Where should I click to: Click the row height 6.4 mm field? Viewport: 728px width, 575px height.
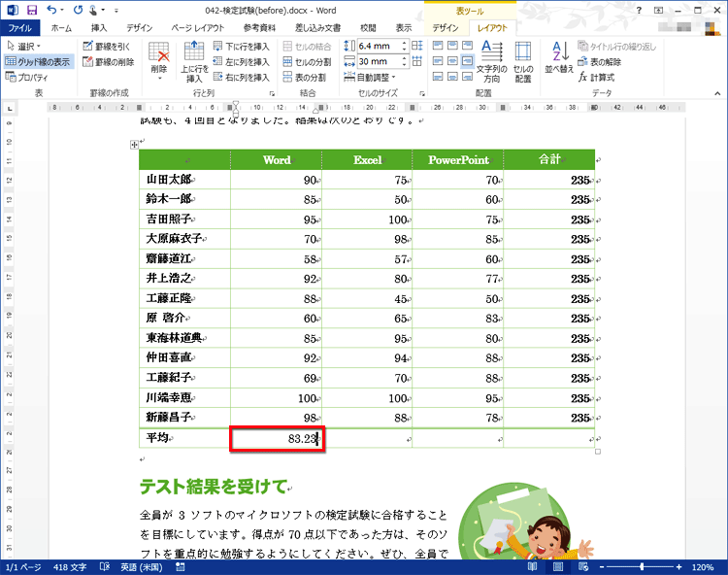pyautogui.click(x=379, y=46)
